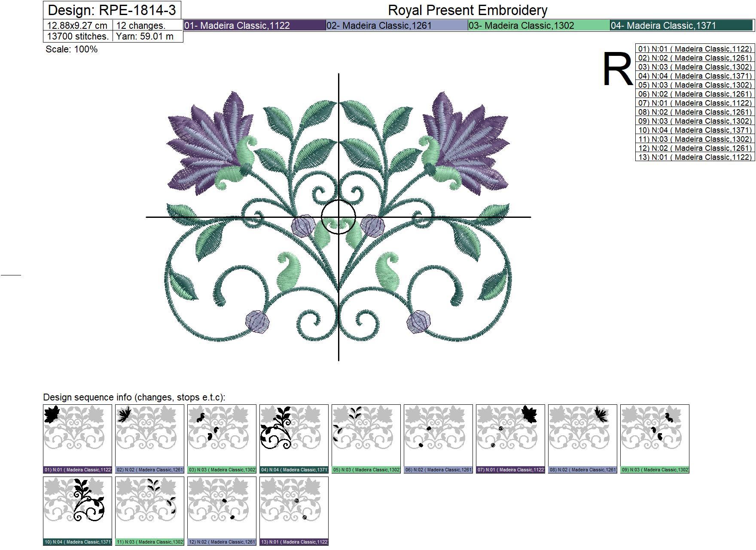Select sequence thumbnail 10) N:04 Madeira Classic,1371

[77, 511]
